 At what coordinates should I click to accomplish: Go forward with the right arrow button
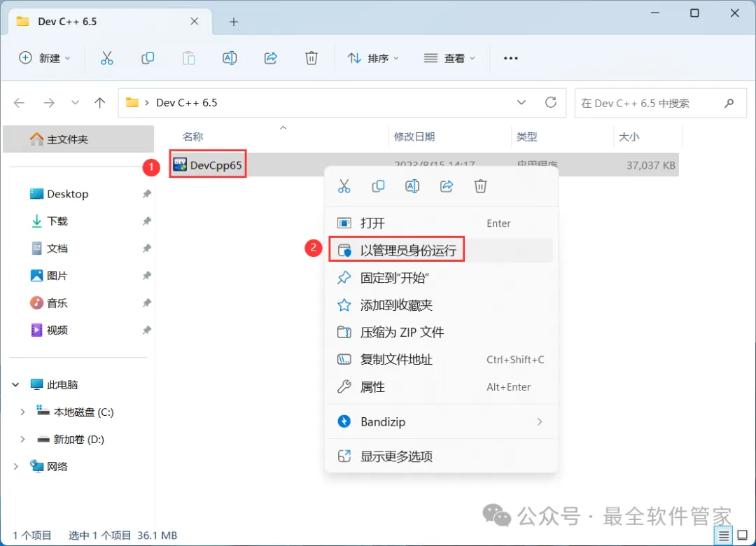[x=49, y=103]
